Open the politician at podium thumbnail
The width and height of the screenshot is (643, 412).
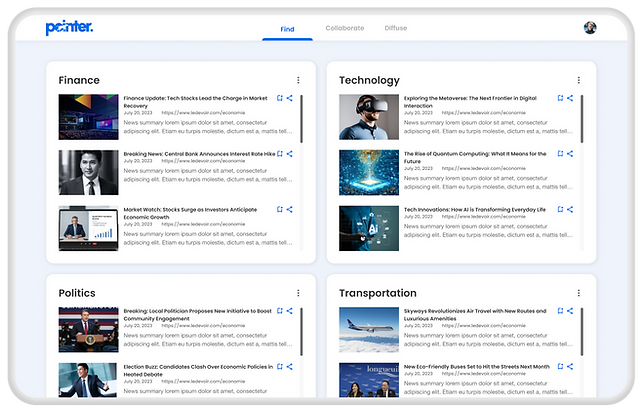point(89,330)
